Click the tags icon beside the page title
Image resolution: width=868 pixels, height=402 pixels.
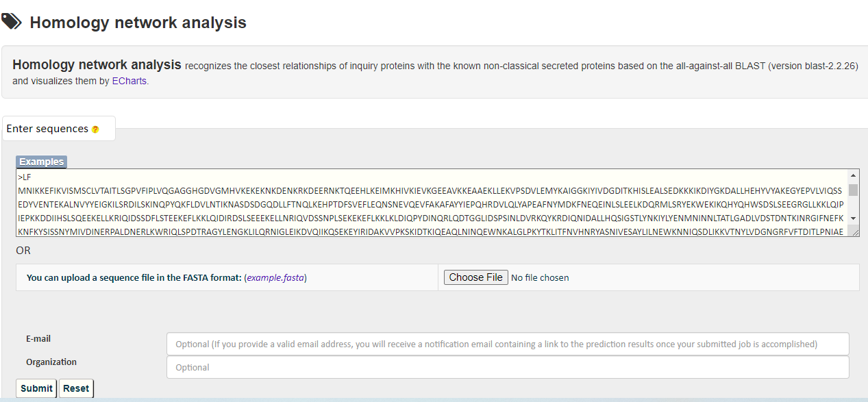12,21
